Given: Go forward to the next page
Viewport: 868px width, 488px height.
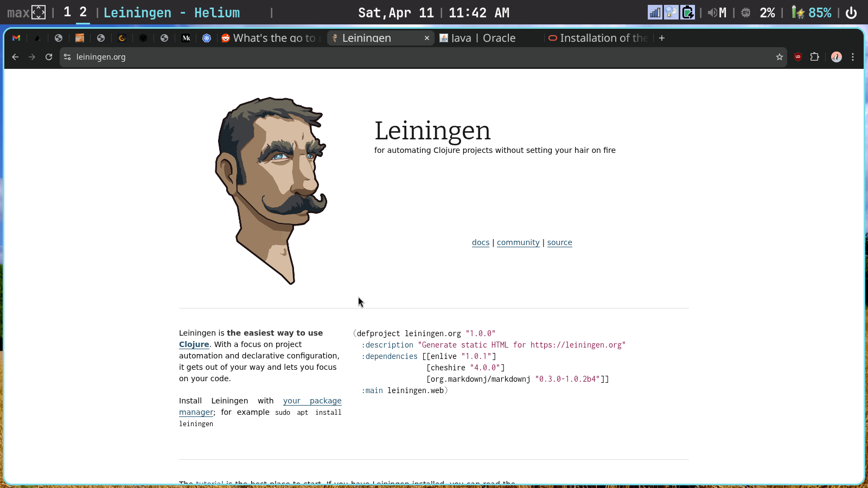Looking at the screenshot, I should [32, 57].
